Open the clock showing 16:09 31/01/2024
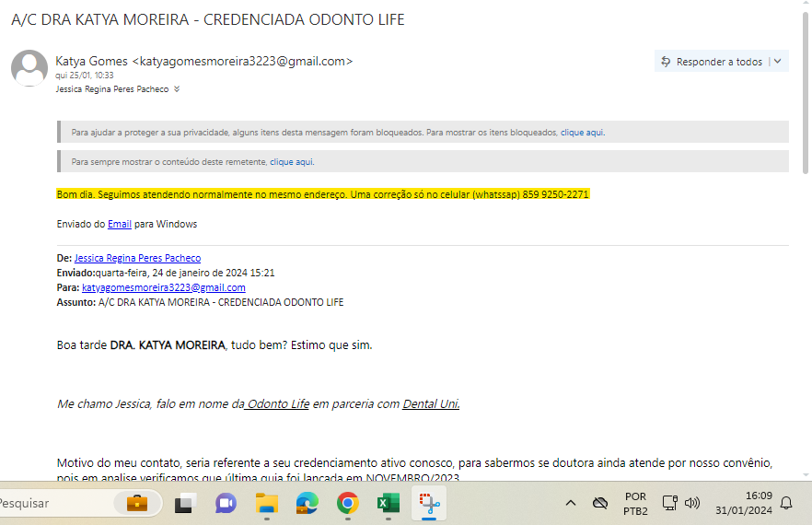Image resolution: width=812 pixels, height=525 pixels. click(x=744, y=503)
